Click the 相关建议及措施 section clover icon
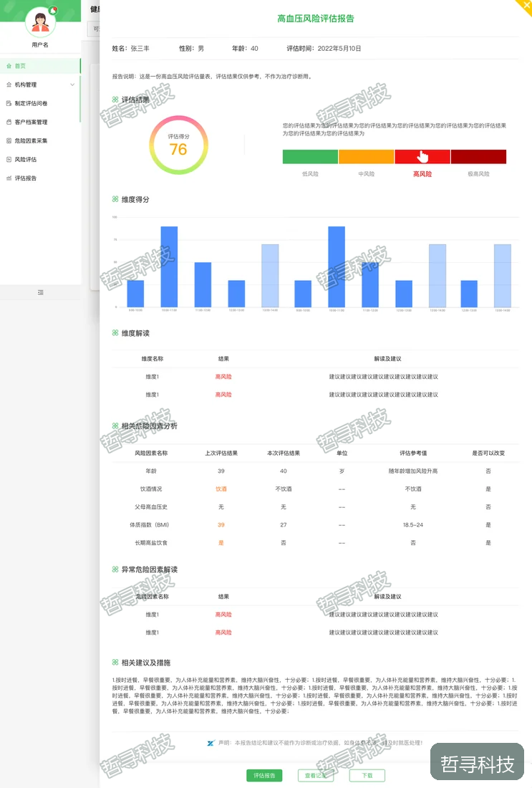The width and height of the screenshot is (532, 788). [115, 663]
